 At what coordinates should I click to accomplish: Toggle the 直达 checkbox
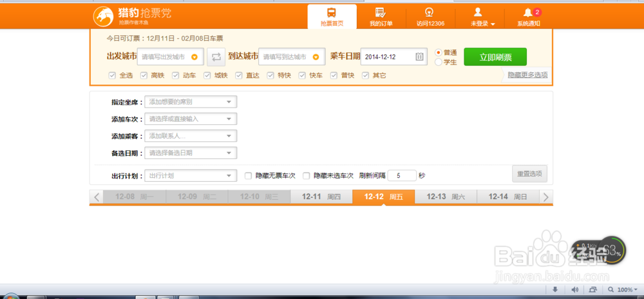239,75
